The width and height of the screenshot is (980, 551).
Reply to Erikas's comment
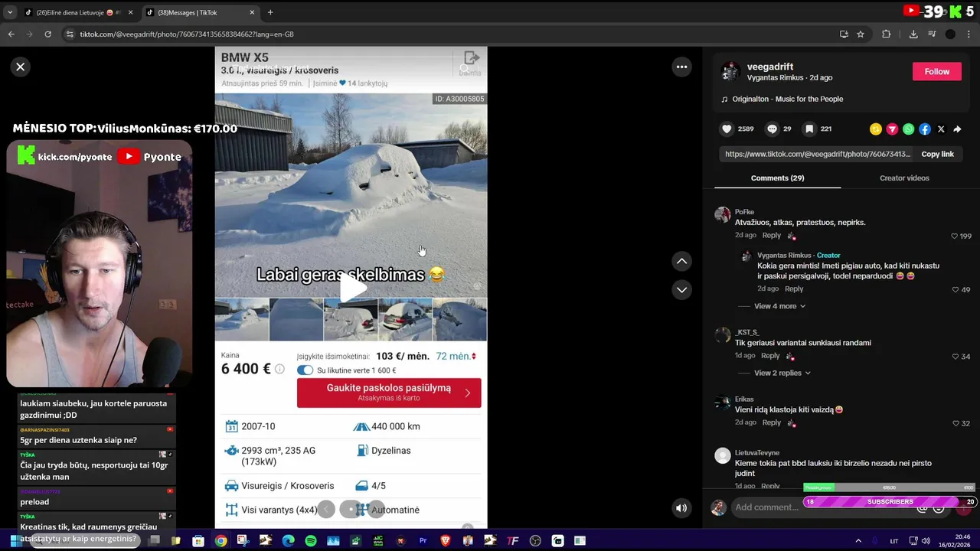772,422
